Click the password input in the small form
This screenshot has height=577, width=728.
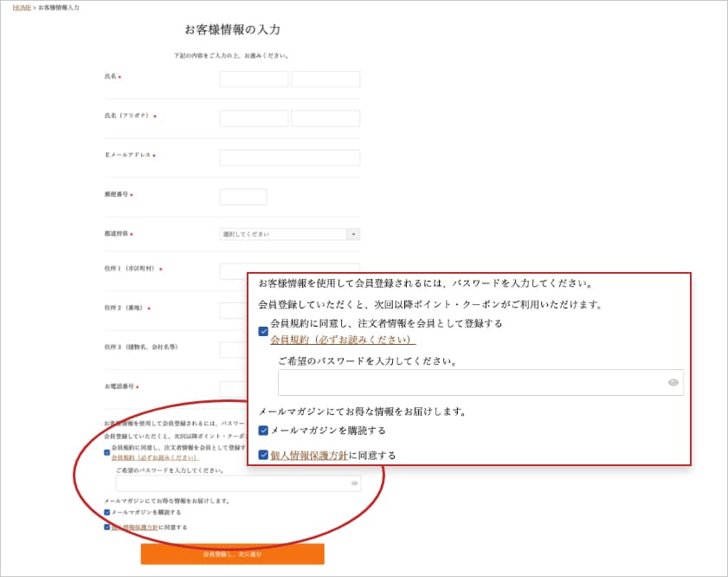pos(232,483)
